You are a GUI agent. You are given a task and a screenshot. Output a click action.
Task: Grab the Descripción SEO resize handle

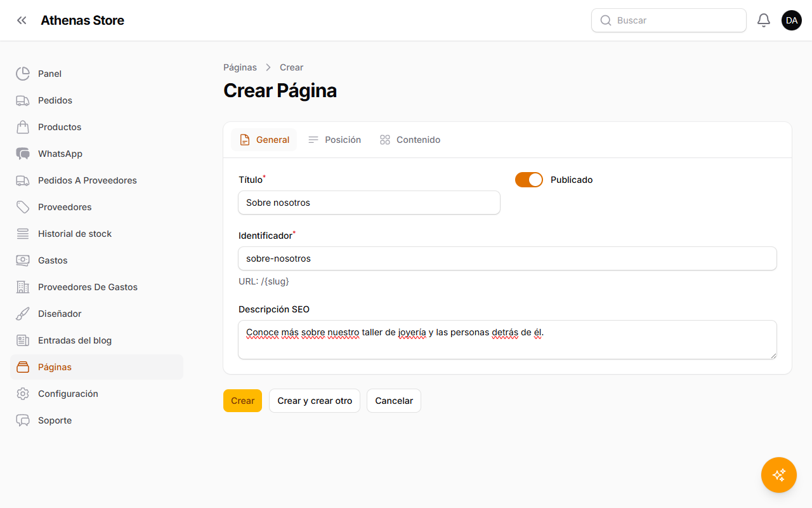[x=773, y=355]
